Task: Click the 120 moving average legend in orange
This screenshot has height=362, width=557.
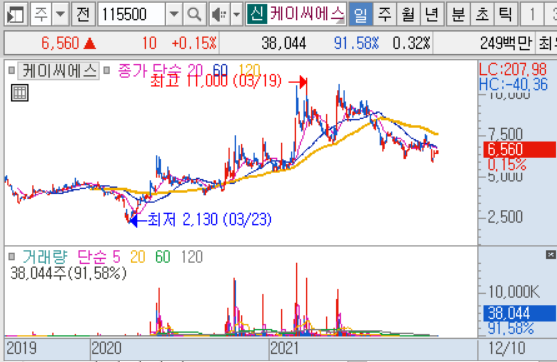Action: point(249,70)
